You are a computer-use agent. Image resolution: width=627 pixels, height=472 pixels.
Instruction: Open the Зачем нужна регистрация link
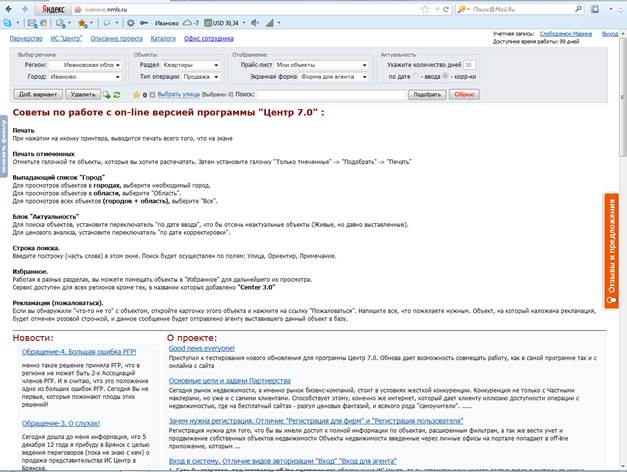[316, 421]
